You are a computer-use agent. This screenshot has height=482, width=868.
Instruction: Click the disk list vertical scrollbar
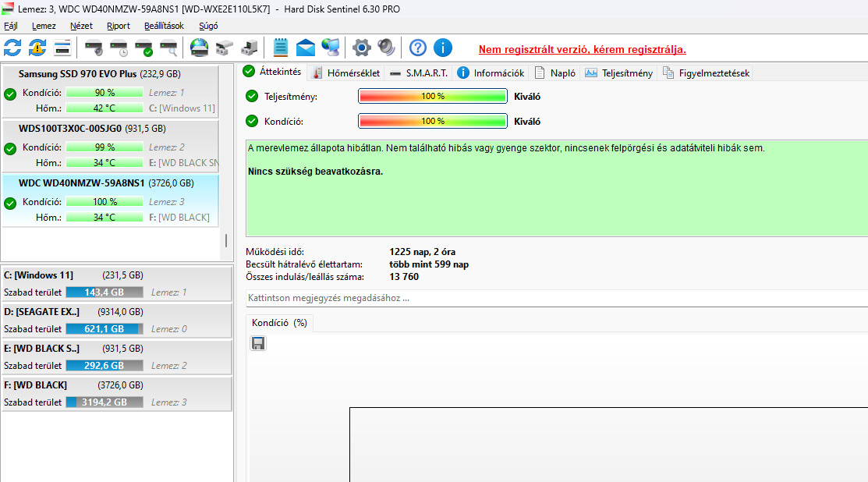point(226,241)
